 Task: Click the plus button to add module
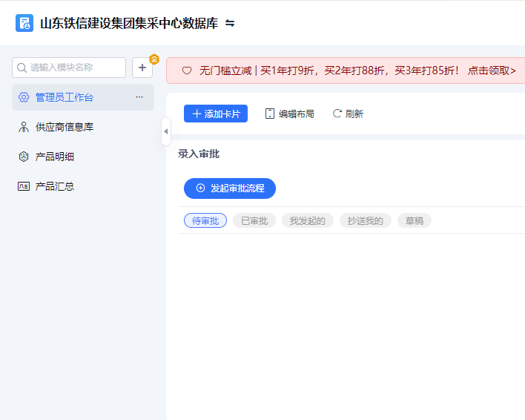(x=142, y=68)
